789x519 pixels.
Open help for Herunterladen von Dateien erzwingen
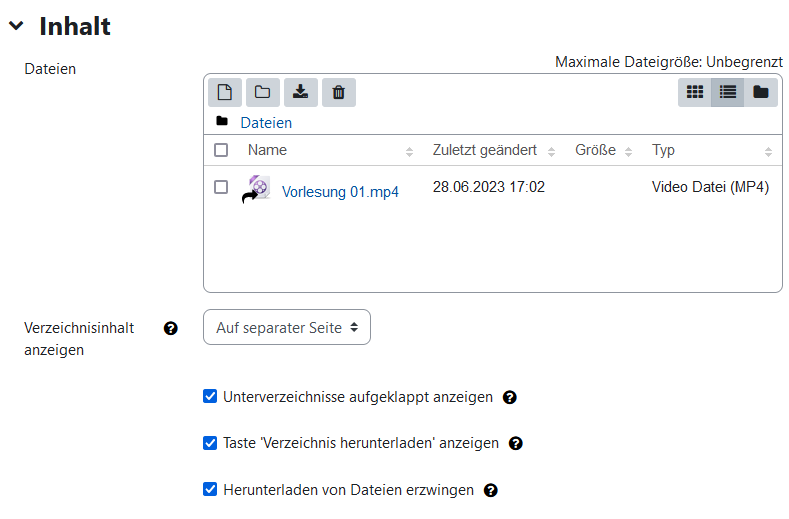point(491,490)
